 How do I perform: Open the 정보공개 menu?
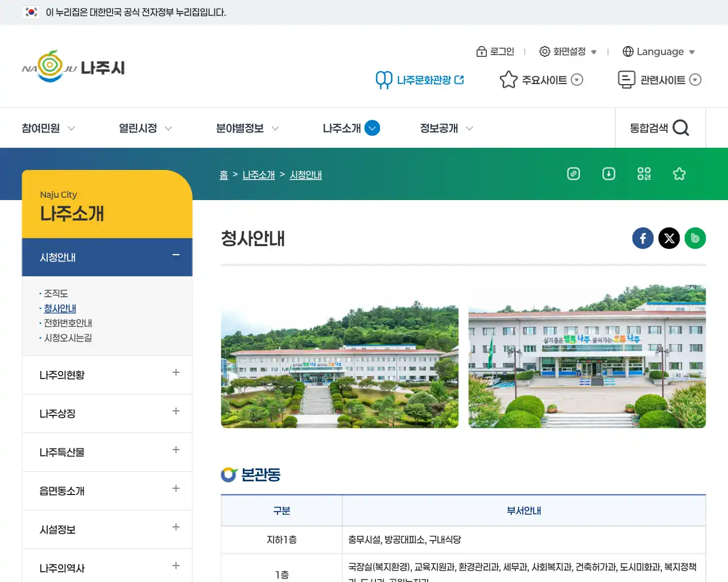coord(439,128)
